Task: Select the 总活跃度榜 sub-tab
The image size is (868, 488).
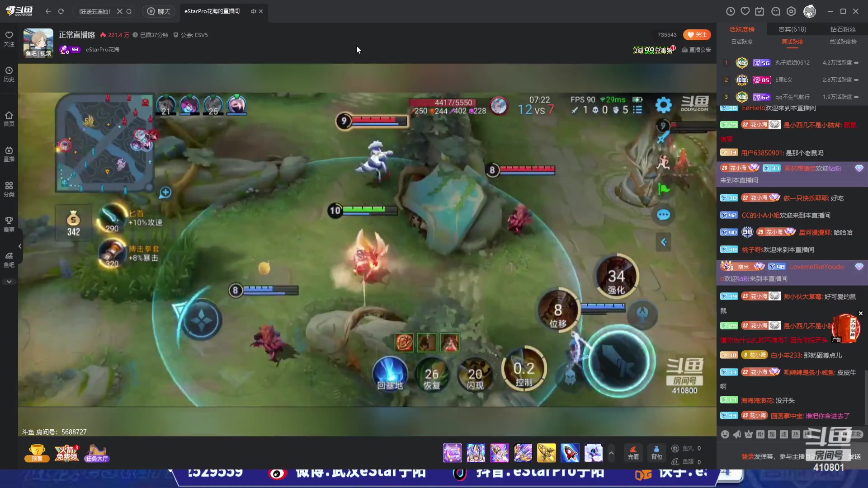Action: tap(843, 42)
